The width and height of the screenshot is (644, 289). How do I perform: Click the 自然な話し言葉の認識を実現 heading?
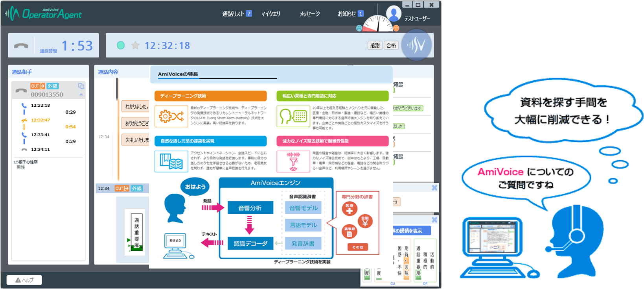click(x=211, y=141)
